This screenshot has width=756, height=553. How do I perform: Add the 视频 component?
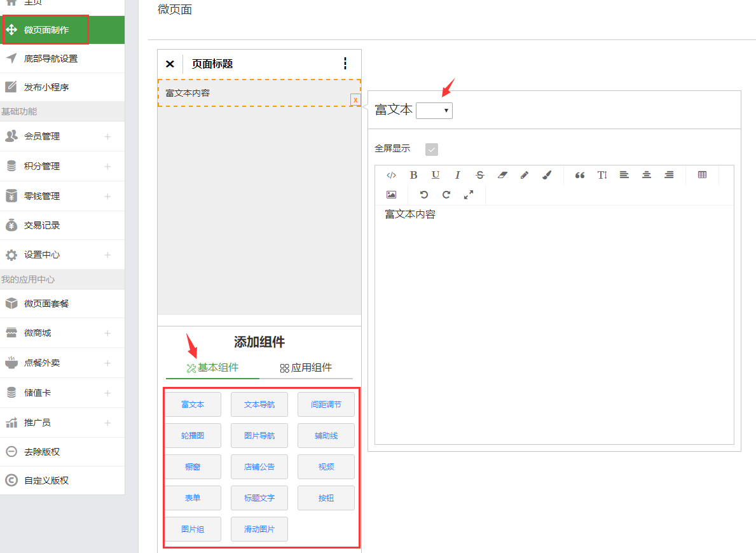coord(326,466)
